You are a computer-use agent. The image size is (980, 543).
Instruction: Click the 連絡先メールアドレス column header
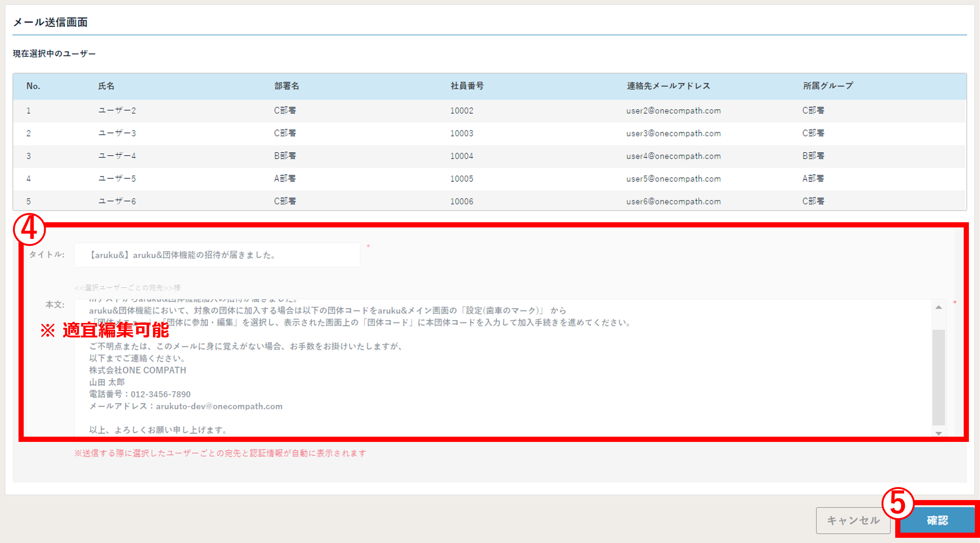click(668, 86)
